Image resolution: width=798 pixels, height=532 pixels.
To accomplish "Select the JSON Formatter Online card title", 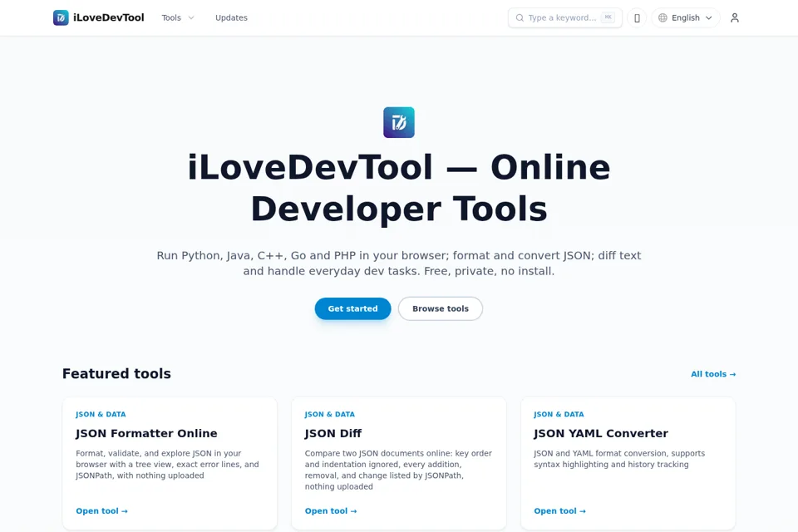I will pos(146,433).
